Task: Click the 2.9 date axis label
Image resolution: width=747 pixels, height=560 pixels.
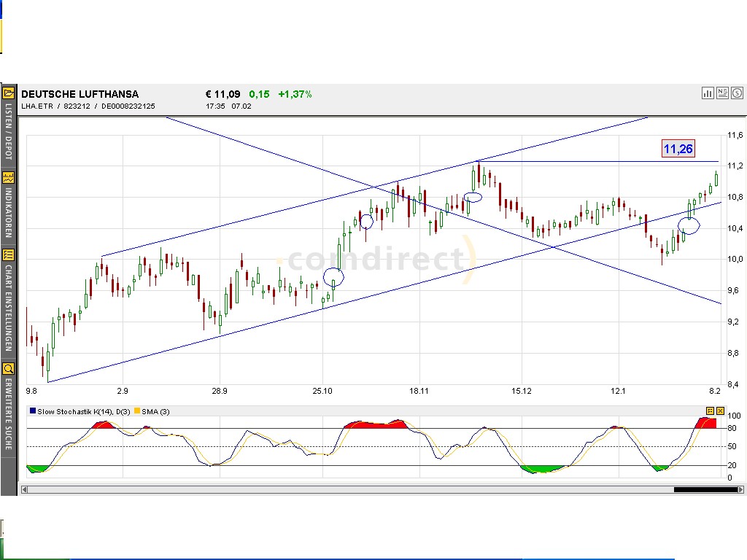Action: point(123,391)
